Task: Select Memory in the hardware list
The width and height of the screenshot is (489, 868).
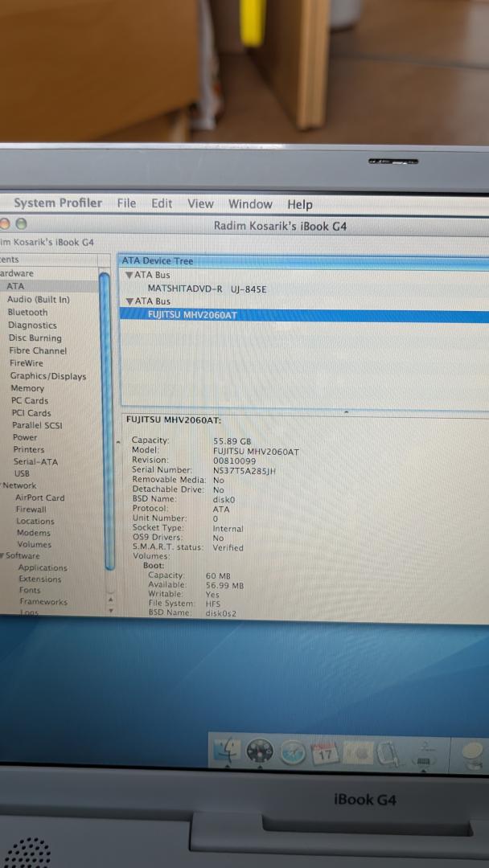Action: [27, 388]
